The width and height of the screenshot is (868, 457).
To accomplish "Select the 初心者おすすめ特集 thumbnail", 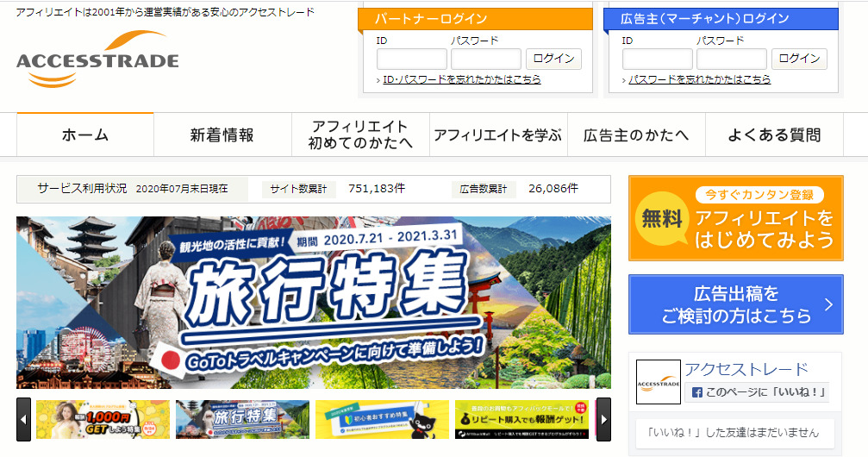I will 382,419.
